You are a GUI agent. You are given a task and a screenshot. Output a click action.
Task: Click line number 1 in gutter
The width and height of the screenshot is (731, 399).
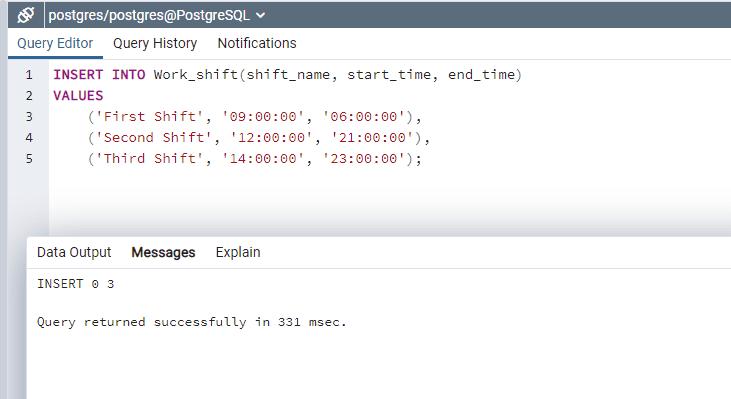click(x=29, y=75)
